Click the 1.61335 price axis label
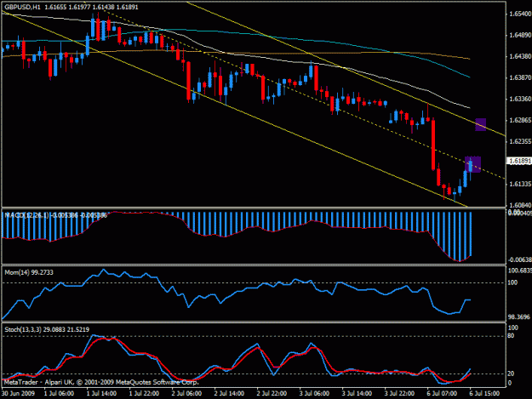 520,184
